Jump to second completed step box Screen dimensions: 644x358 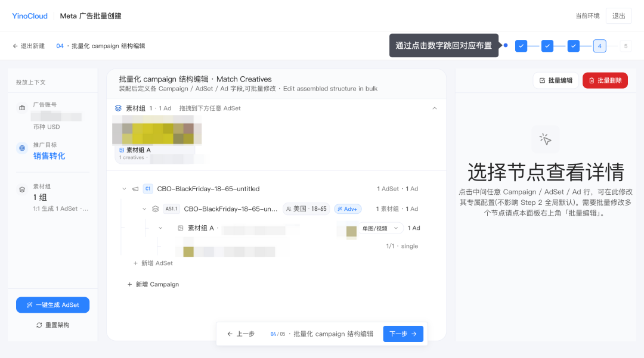pos(547,46)
